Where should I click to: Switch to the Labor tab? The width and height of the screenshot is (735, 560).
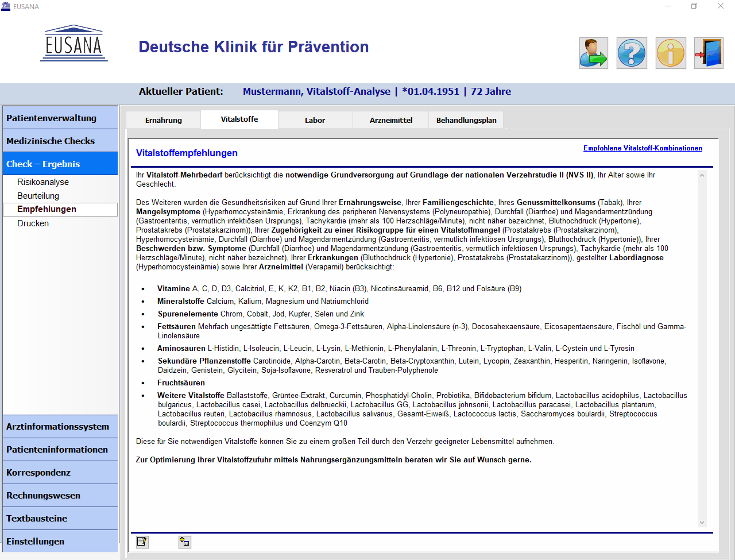(315, 120)
